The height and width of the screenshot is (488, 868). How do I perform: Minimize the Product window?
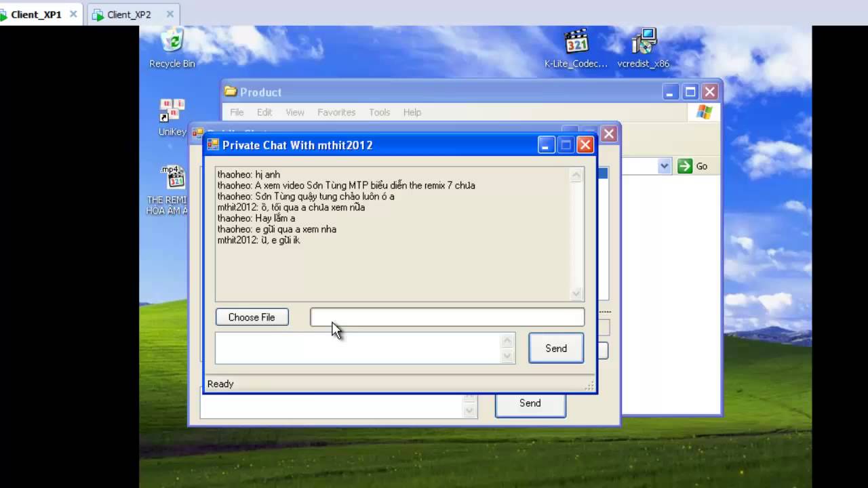pyautogui.click(x=671, y=91)
